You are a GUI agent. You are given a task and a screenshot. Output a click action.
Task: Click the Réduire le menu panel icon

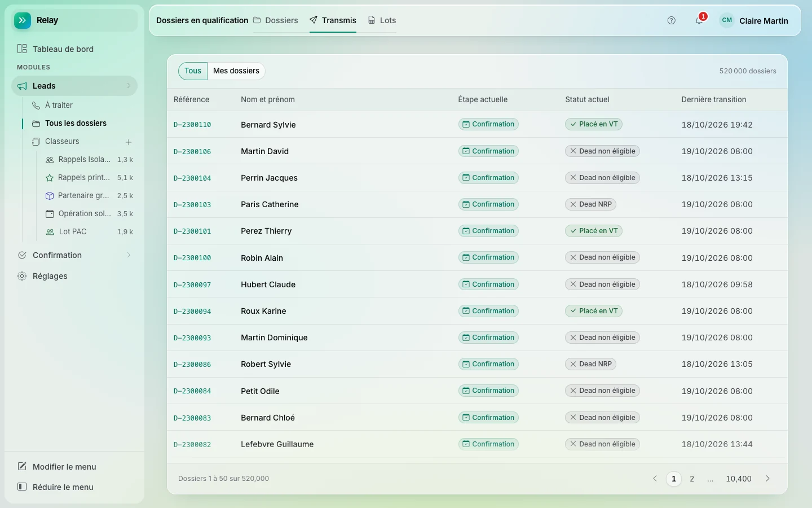tap(22, 487)
